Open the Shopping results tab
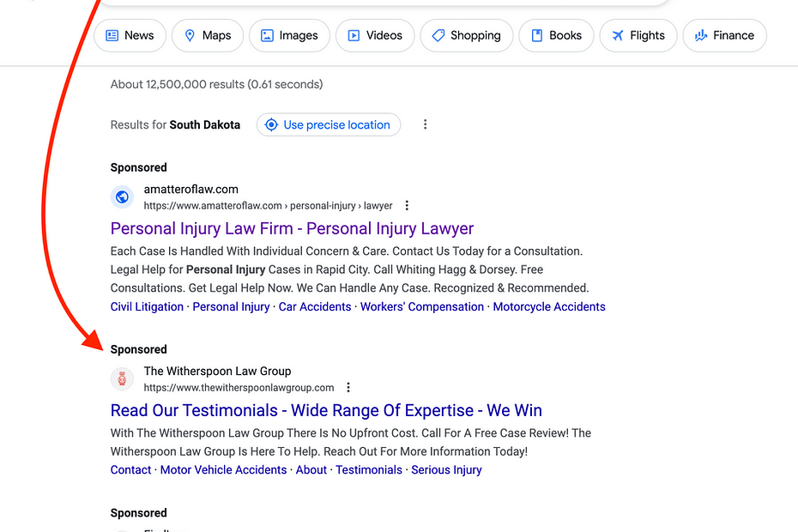Image resolution: width=798 pixels, height=532 pixels. click(x=467, y=36)
